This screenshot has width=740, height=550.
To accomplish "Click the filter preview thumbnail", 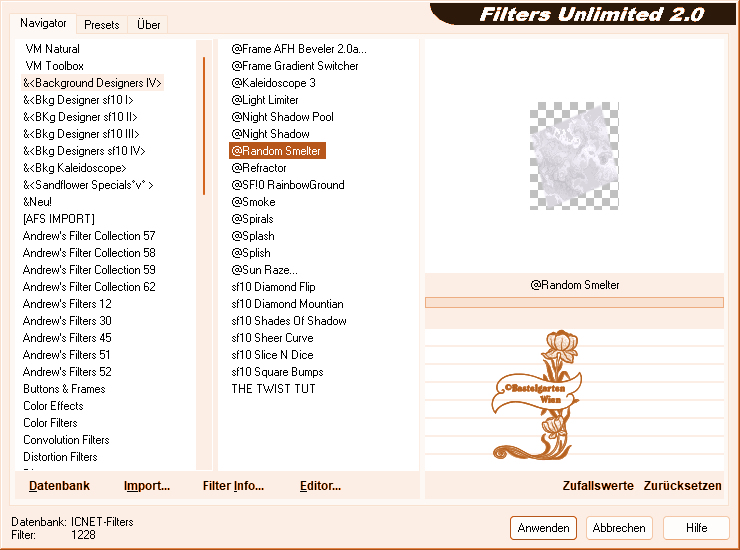I will coord(574,156).
